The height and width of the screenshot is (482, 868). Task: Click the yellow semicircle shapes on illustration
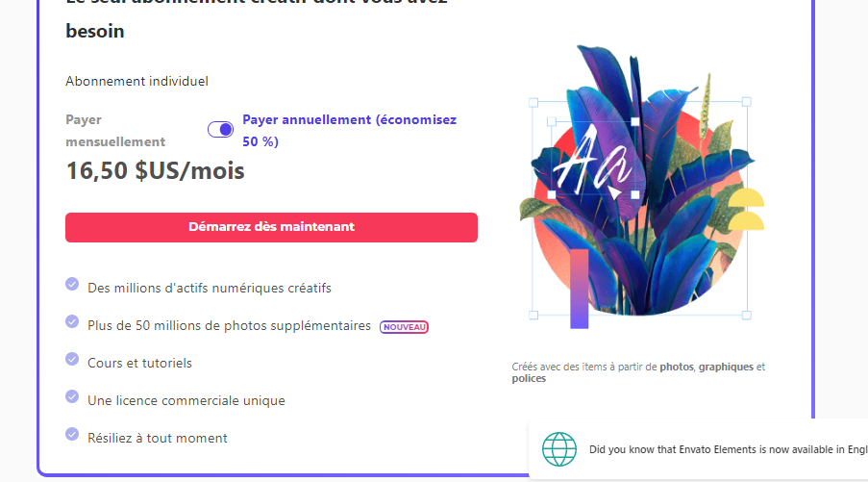(x=746, y=210)
